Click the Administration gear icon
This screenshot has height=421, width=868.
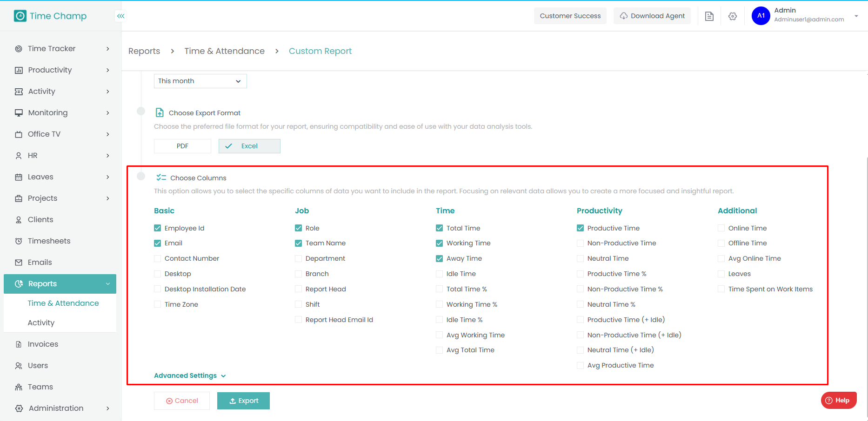pyautogui.click(x=19, y=408)
